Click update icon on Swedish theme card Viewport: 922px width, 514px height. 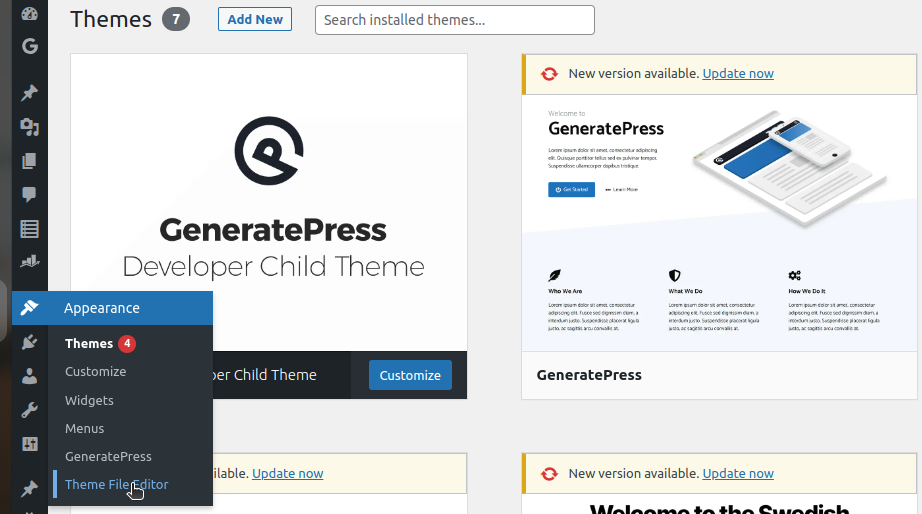tap(549, 473)
